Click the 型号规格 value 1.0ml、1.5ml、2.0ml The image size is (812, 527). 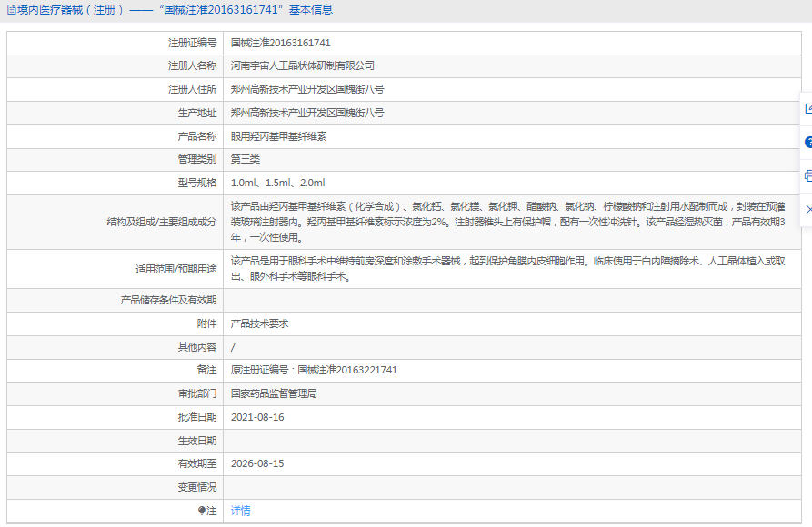tap(277, 183)
